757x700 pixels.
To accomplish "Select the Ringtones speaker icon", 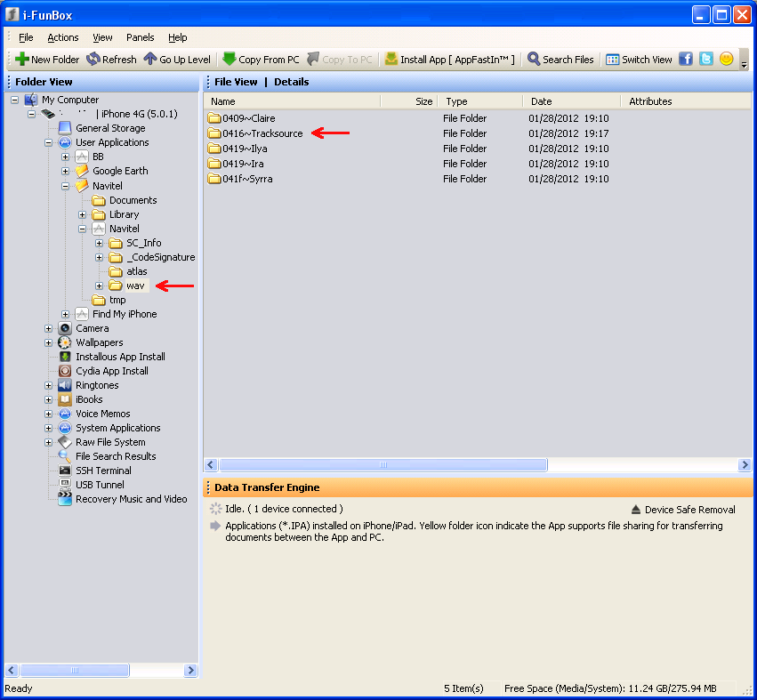I will coord(65,385).
